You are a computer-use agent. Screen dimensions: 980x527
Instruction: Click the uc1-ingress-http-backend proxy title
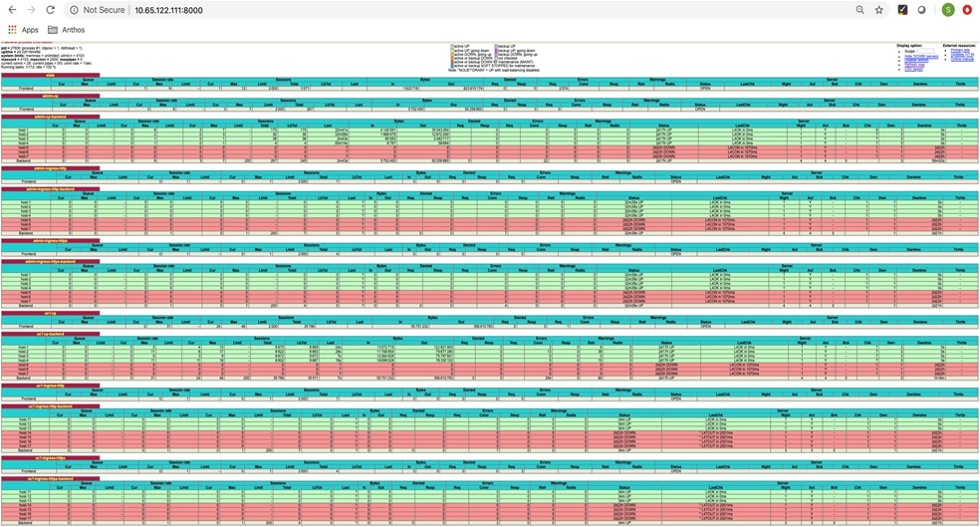pyautogui.click(x=50, y=407)
